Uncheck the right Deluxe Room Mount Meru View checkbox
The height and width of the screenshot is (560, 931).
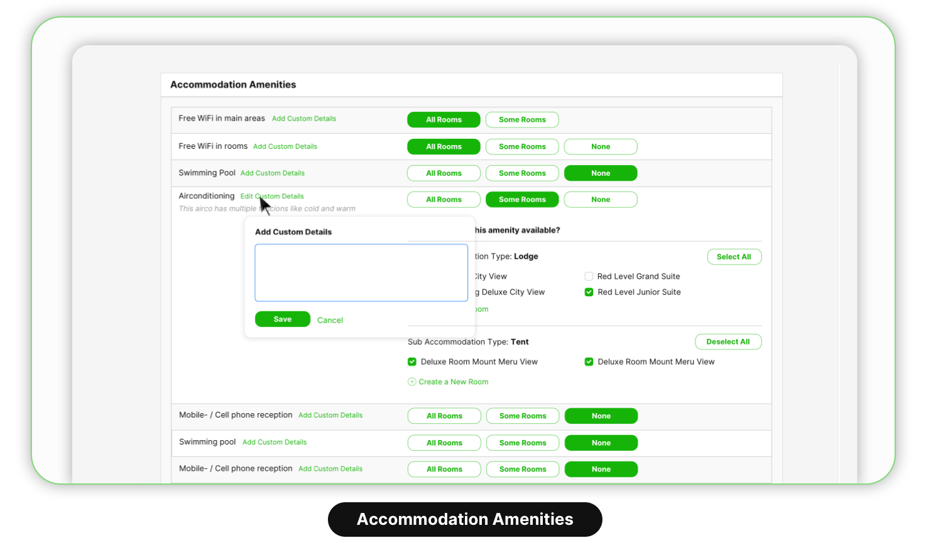coord(589,362)
